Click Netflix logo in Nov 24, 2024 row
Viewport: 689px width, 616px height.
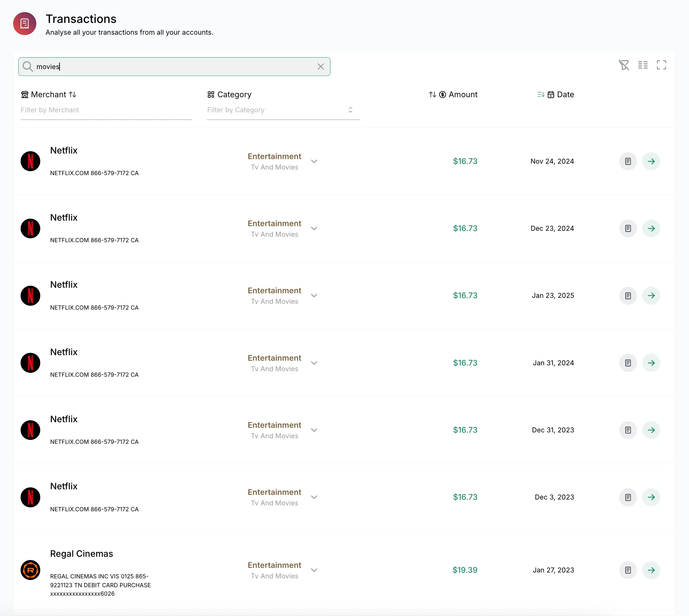(x=30, y=161)
